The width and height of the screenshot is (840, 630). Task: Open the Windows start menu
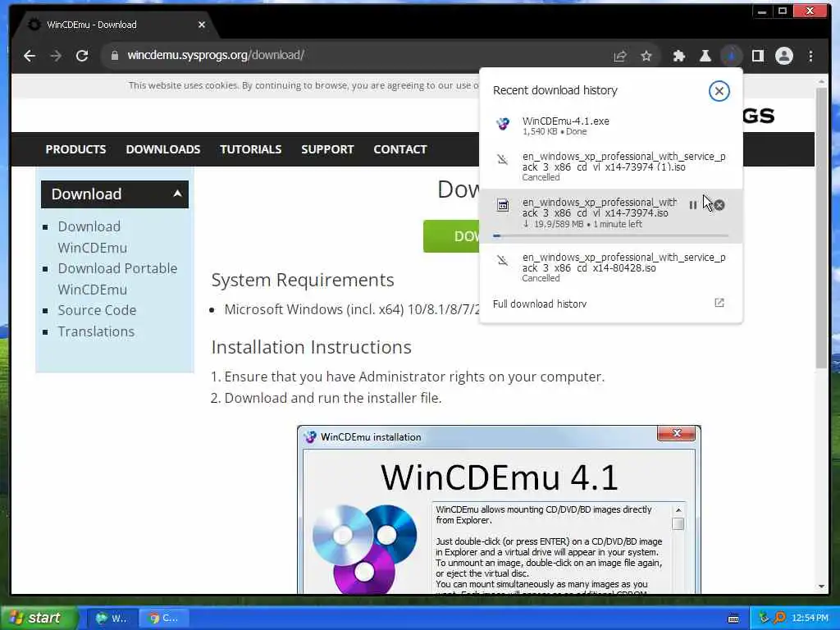pyautogui.click(x=39, y=618)
